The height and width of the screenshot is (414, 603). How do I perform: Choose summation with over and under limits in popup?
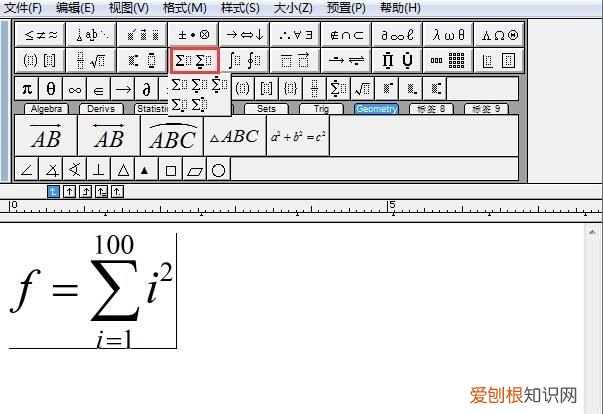click(220, 85)
